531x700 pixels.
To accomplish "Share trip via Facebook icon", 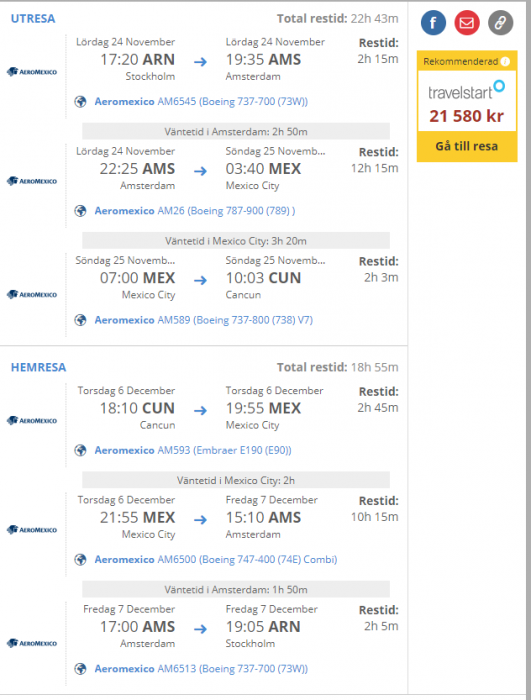I will tap(433, 23).
